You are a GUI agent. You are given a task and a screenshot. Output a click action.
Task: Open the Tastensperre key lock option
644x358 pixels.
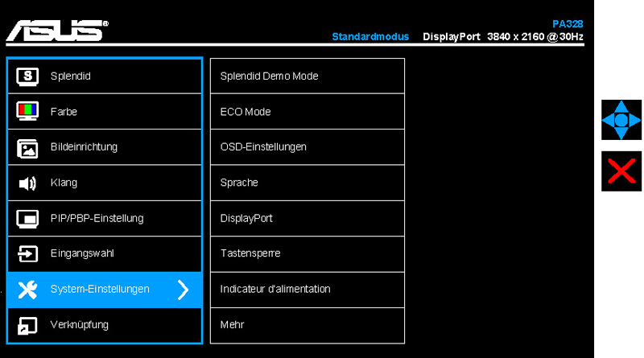pos(308,253)
